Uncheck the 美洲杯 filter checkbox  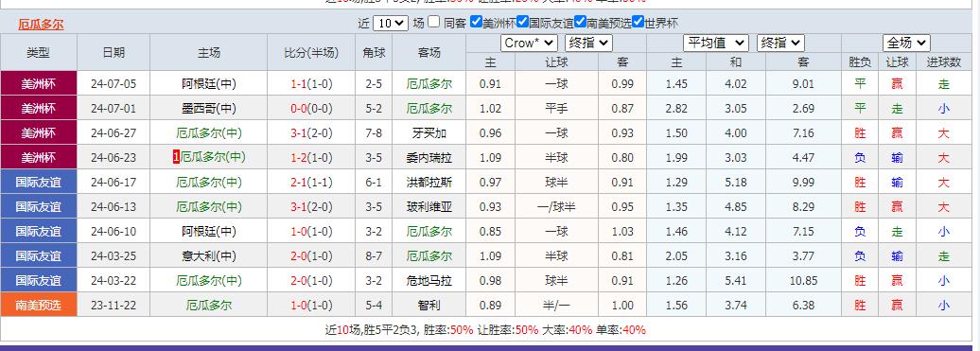476,22
